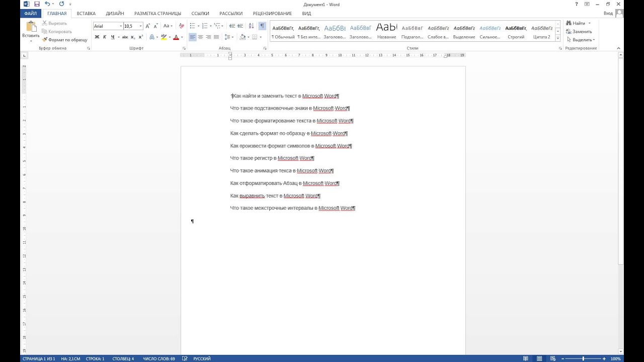Apply subscript formatting
Viewport: 644px width, 362px height.
pos(133,37)
